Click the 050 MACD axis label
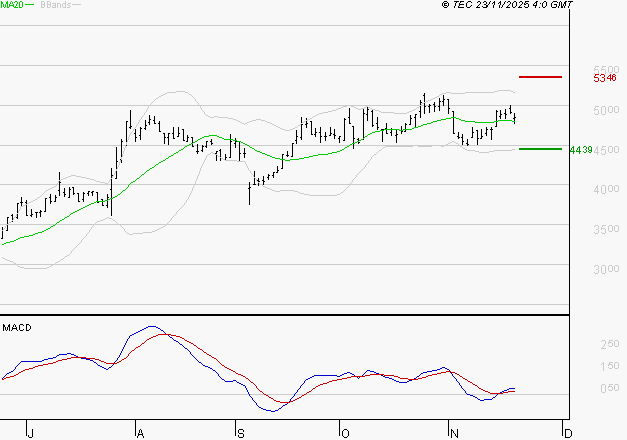 click(x=610, y=388)
